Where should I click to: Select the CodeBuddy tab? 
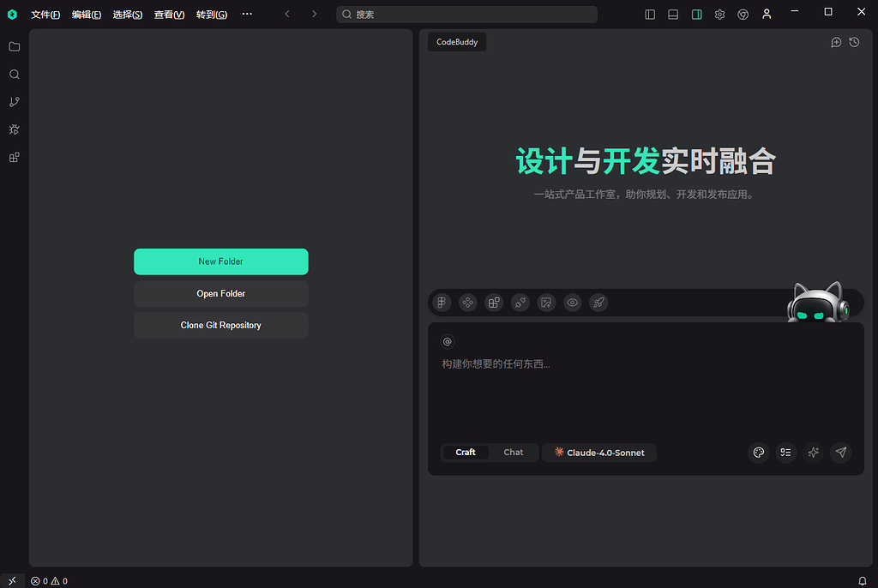coord(457,42)
